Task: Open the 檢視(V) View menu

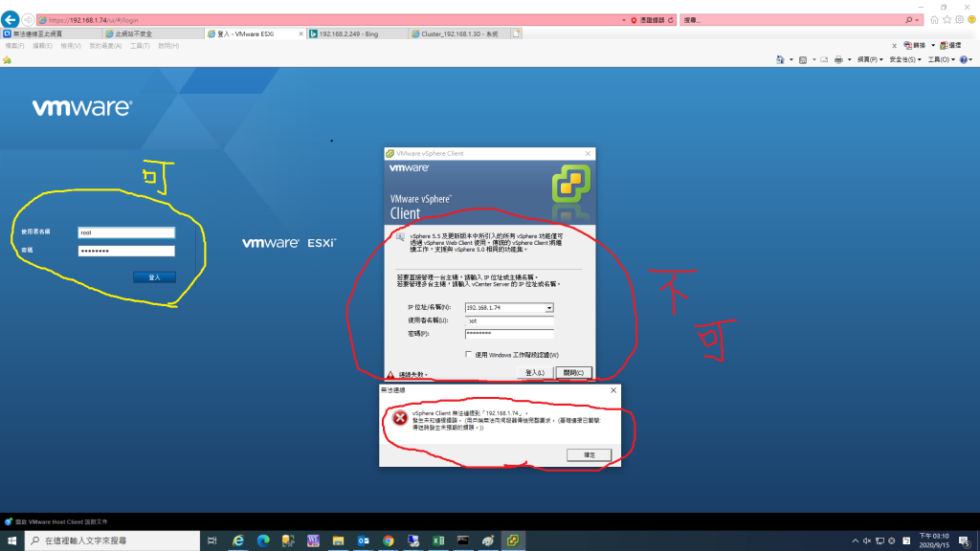Action: (x=71, y=46)
